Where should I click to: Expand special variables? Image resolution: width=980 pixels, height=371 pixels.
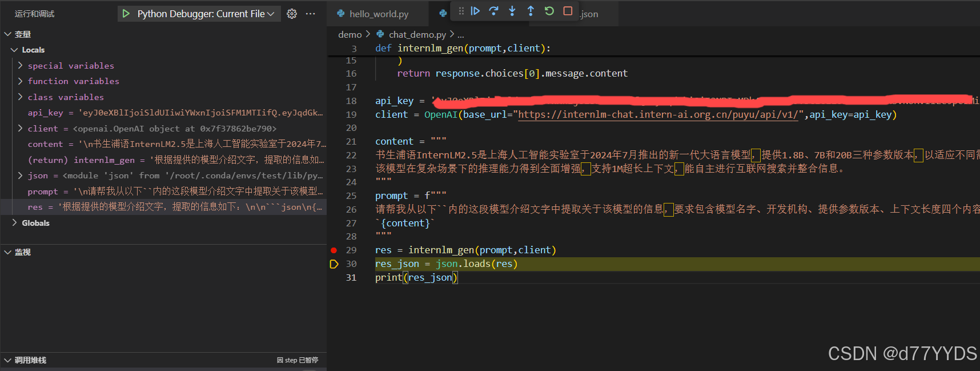coord(21,66)
